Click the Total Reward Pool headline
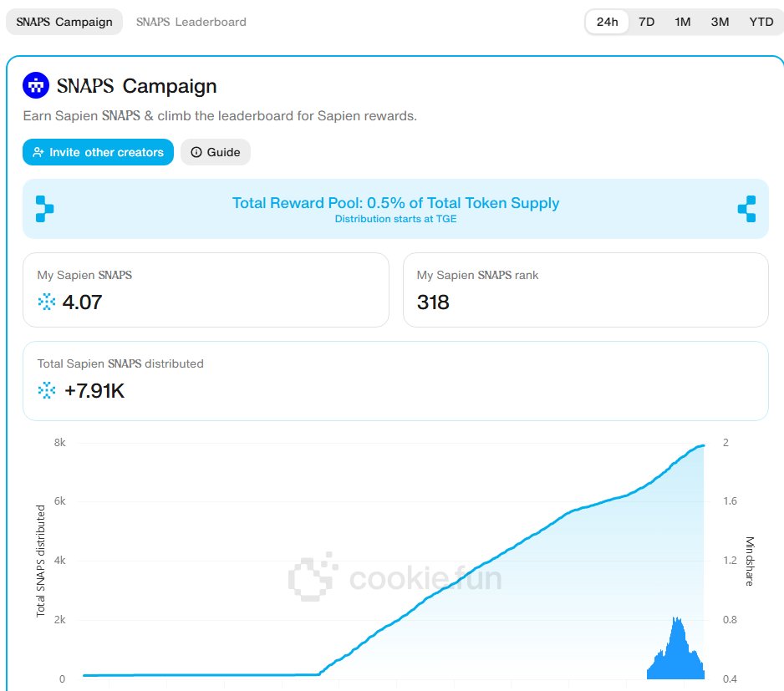The height and width of the screenshot is (691, 784). 395,203
